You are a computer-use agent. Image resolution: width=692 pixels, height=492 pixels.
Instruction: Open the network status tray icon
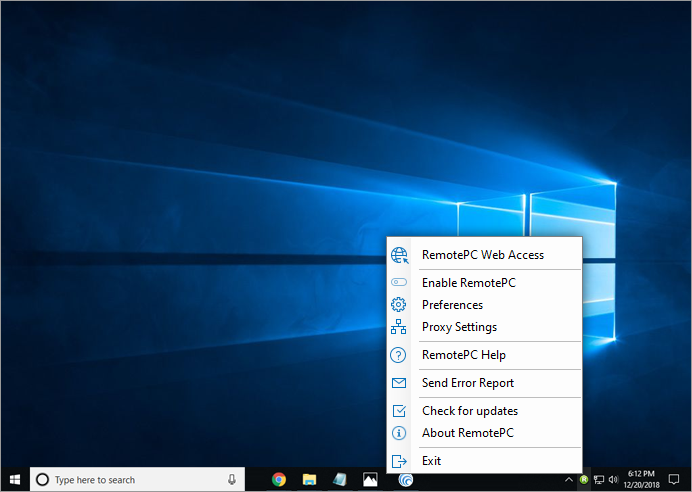pos(599,479)
